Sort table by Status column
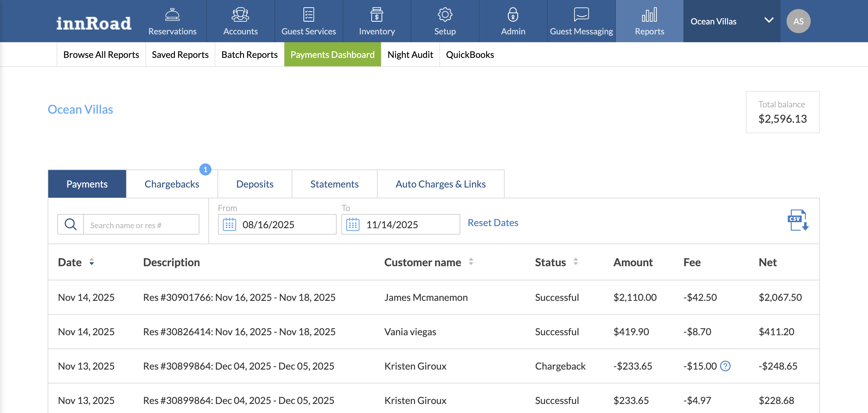868x413 pixels. (575, 262)
